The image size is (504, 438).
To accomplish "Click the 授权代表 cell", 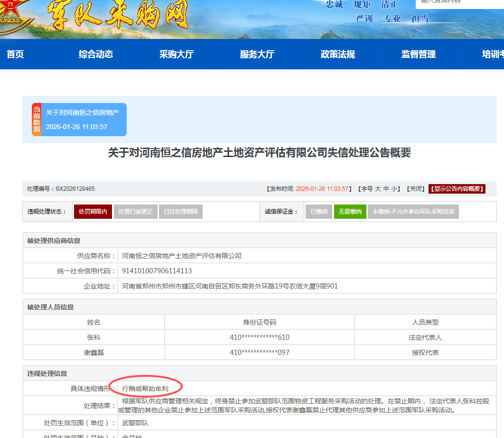I will (425, 353).
